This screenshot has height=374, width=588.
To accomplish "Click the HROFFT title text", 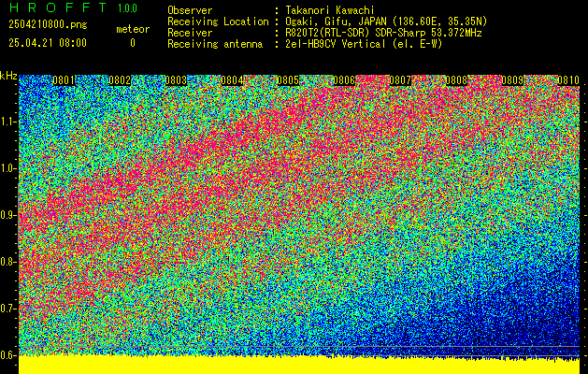I will [58, 7].
